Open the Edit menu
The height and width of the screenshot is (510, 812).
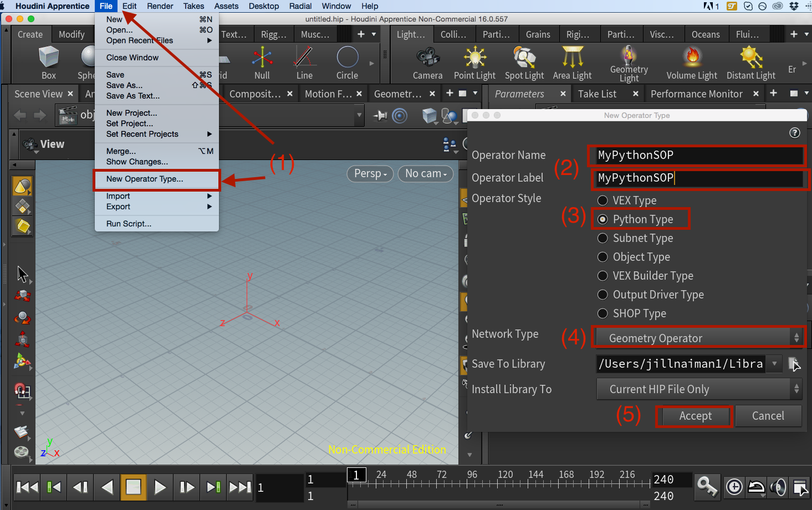coord(129,6)
